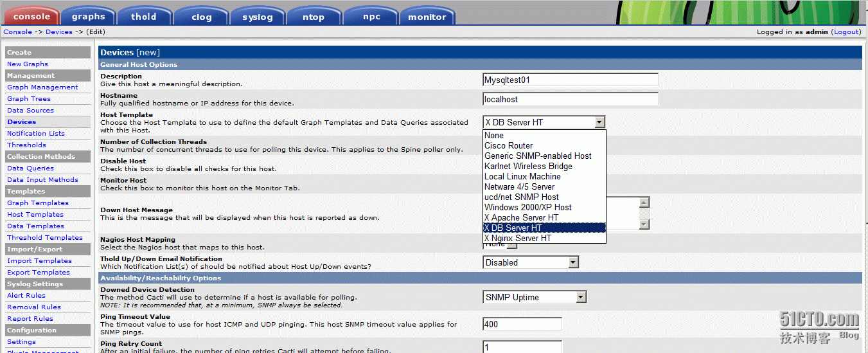The width and height of the screenshot is (868, 353).
Task: Open Settings in sidebar
Action: pyautogui.click(x=21, y=341)
